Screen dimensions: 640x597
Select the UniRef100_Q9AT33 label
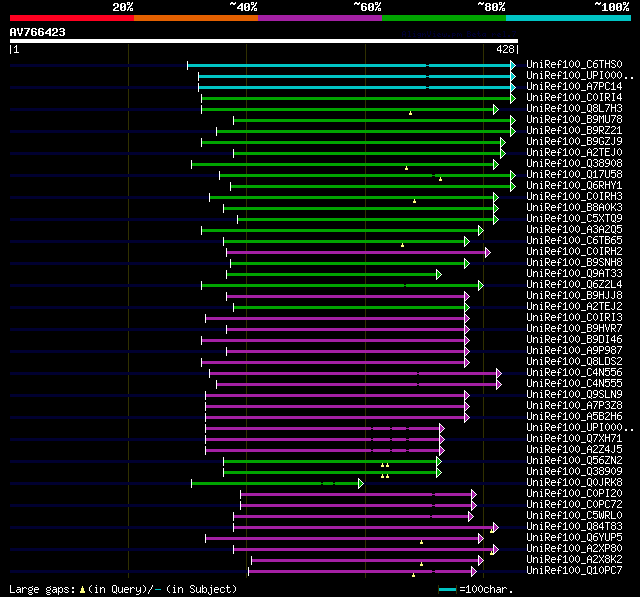tap(574, 274)
